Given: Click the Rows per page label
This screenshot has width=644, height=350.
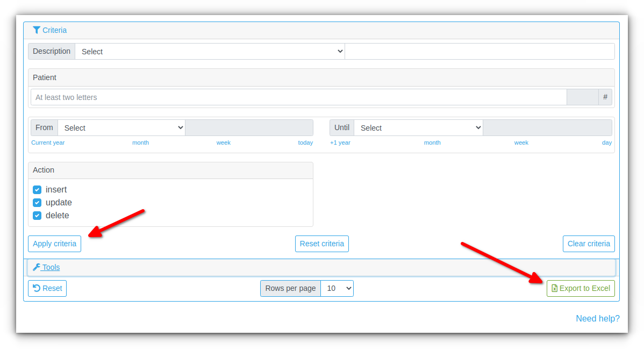Looking at the screenshot, I should 290,288.
